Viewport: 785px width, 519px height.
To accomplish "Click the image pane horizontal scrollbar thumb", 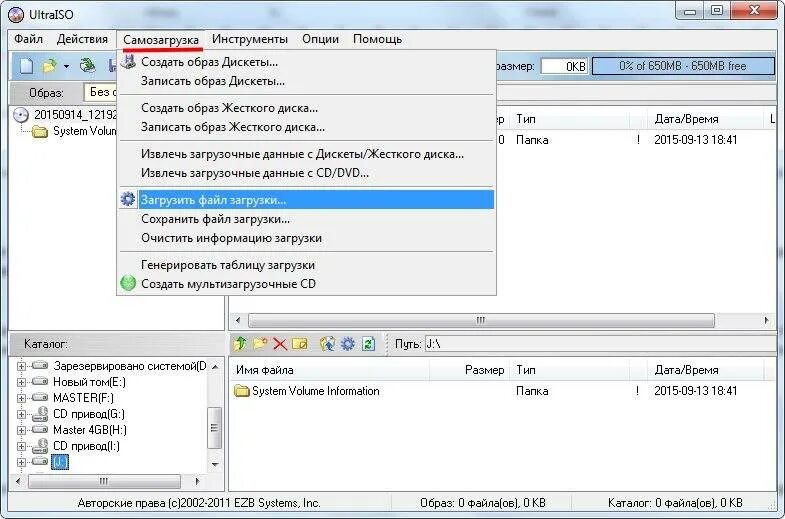I will point(481,320).
